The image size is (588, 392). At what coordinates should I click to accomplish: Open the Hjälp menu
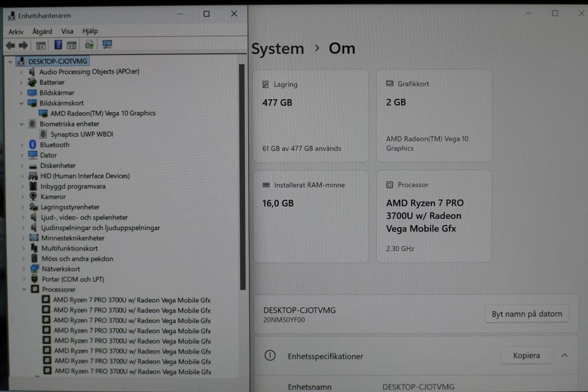(90, 31)
